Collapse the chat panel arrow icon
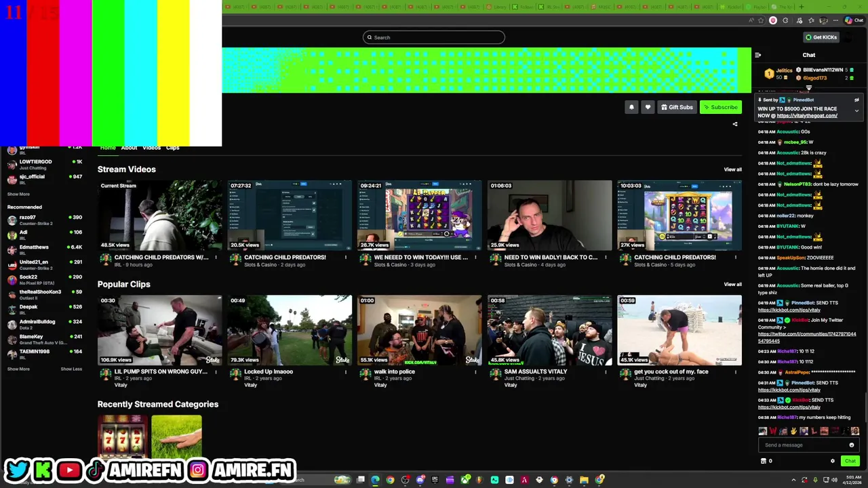The height and width of the screenshot is (488, 868). [x=757, y=55]
